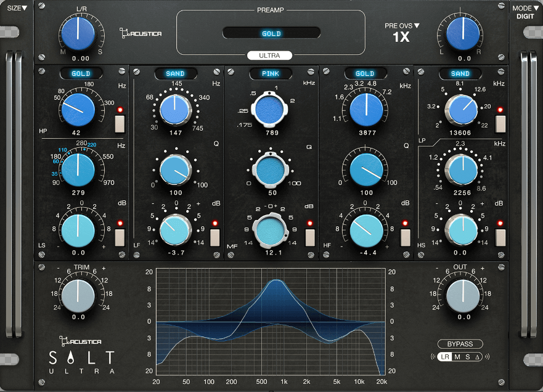Toggle the HP filter switch
Image resolution: width=543 pixels, height=392 pixels.
[x=120, y=124]
